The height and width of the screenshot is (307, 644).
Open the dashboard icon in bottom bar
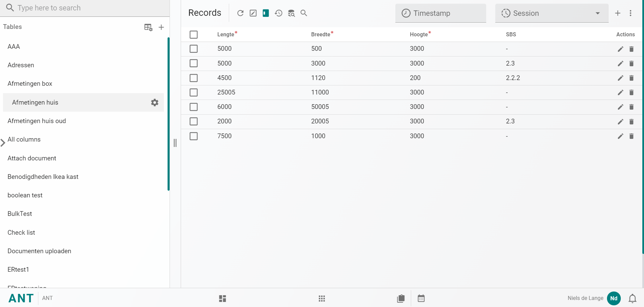click(222, 298)
